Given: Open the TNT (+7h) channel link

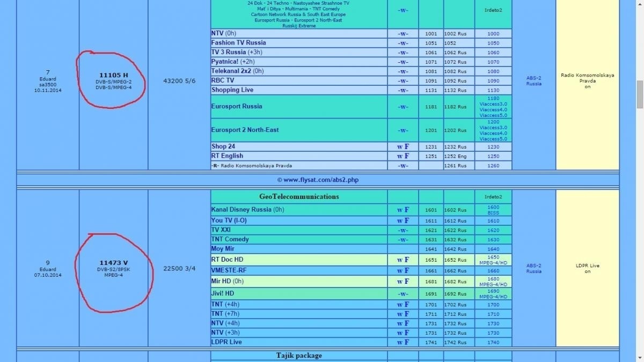Looking at the screenshot, I should tap(225, 314).
